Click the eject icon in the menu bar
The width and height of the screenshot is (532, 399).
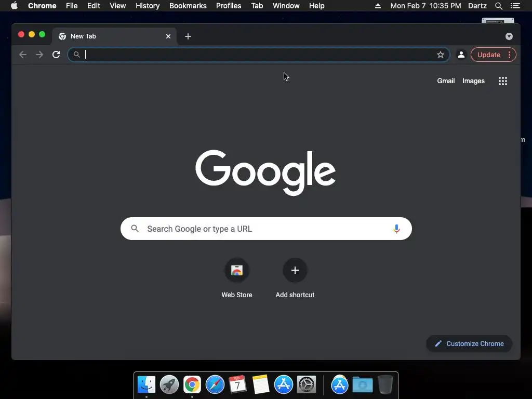(x=378, y=6)
